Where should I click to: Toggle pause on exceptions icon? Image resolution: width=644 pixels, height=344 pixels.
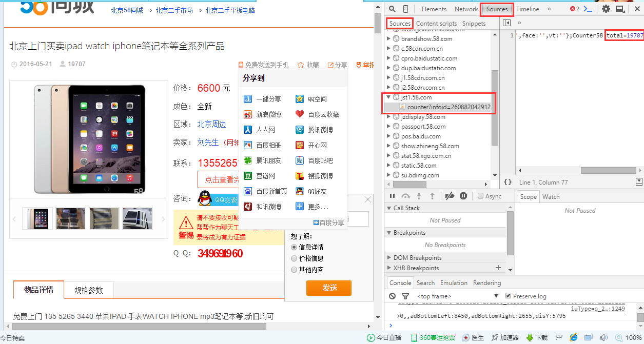tap(463, 196)
